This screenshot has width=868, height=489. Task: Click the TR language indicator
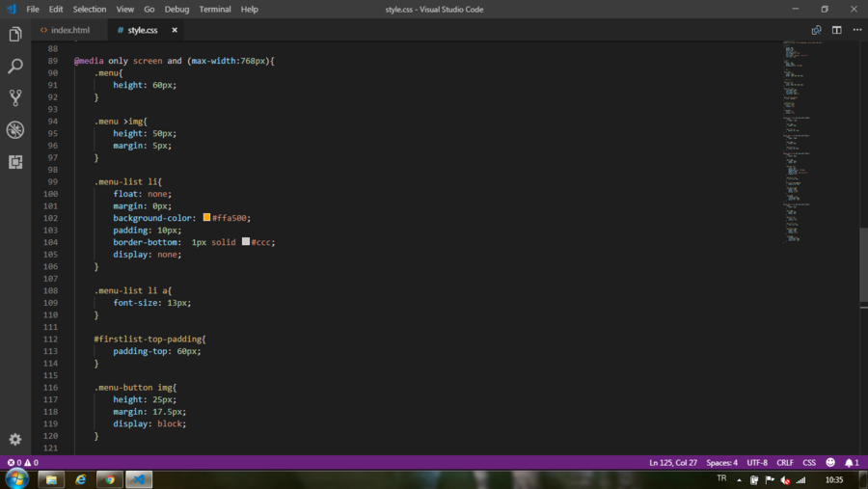pyautogui.click(x=721, y=478)
